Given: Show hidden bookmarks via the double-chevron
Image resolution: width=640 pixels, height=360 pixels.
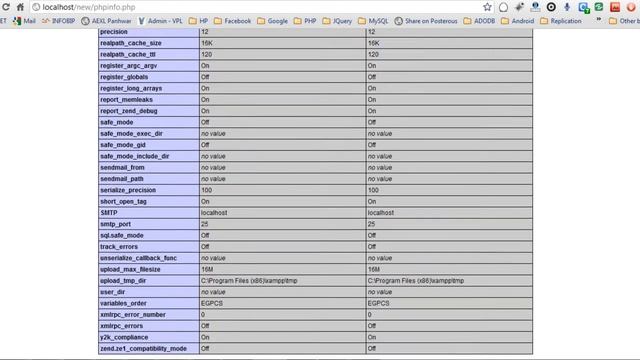Looking at the screenshot, I should point(598,20).
